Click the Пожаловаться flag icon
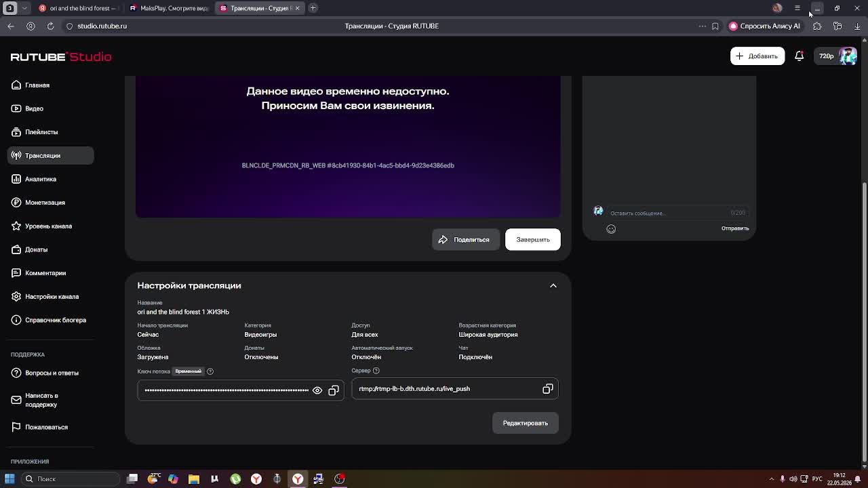868x488 pixels. point(16,427)
